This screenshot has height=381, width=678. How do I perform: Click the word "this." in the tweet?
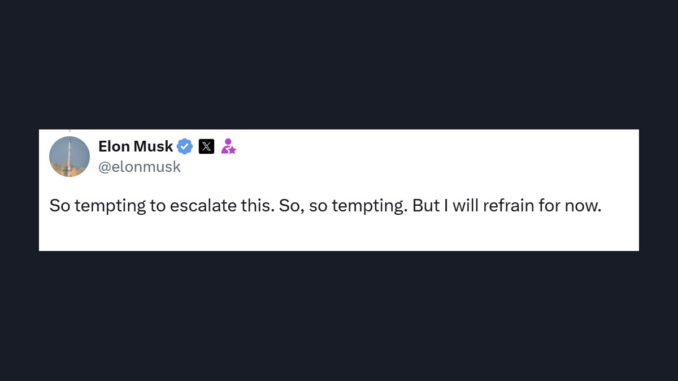click(x=258, y=205)
